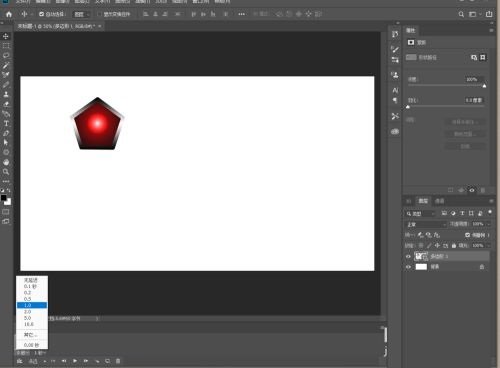Select the Lasso tool

[x=6, y=55]
